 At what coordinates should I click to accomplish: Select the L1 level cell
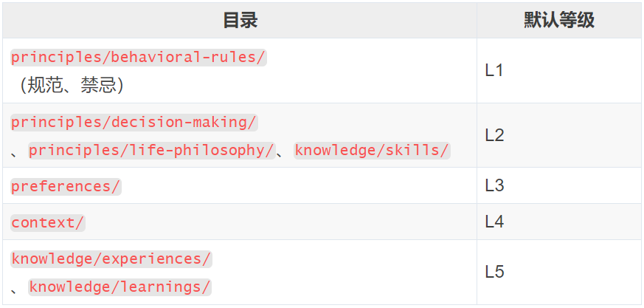tap(559, 71)
